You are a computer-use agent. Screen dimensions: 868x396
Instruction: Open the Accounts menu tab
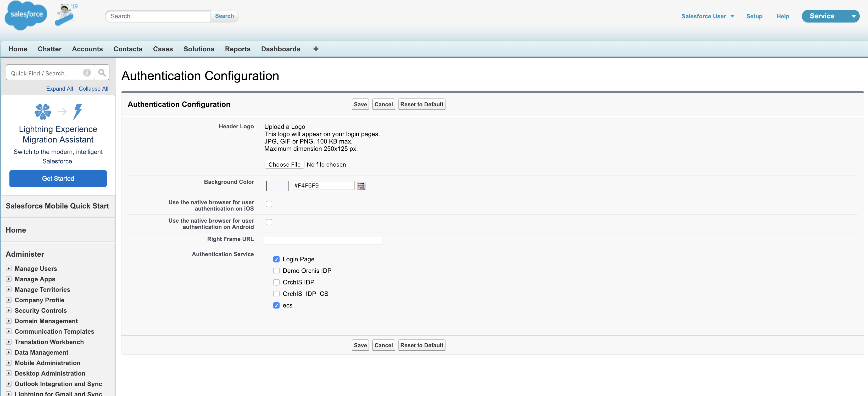87,49
